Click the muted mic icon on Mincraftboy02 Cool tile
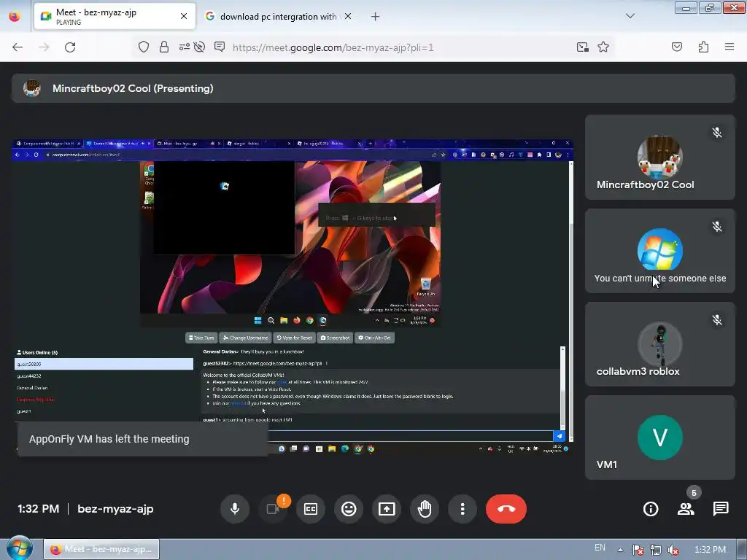Viewport: 747px width, 560px height. (717, 133)
